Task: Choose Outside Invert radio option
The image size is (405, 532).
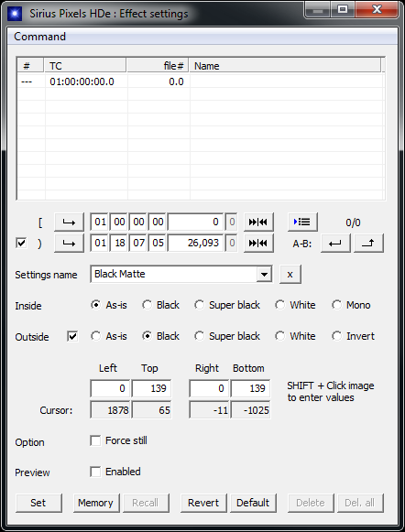Action: pyautogui.click(x=336, y=336)
